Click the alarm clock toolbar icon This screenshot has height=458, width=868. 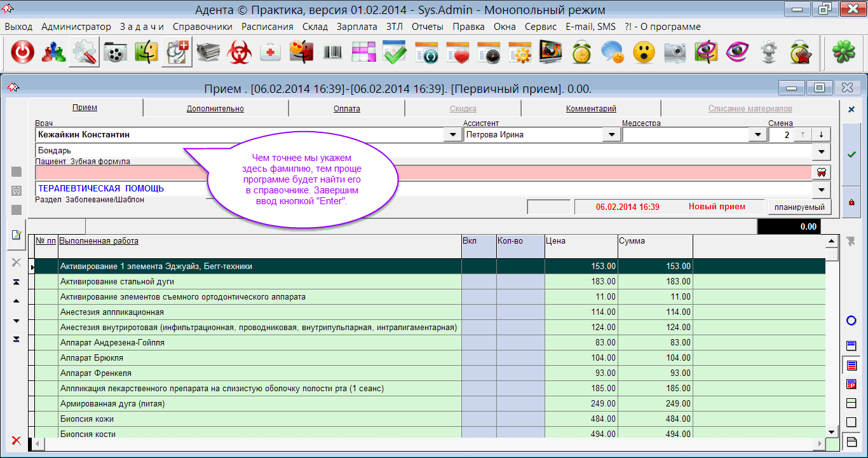click(581, 53)
